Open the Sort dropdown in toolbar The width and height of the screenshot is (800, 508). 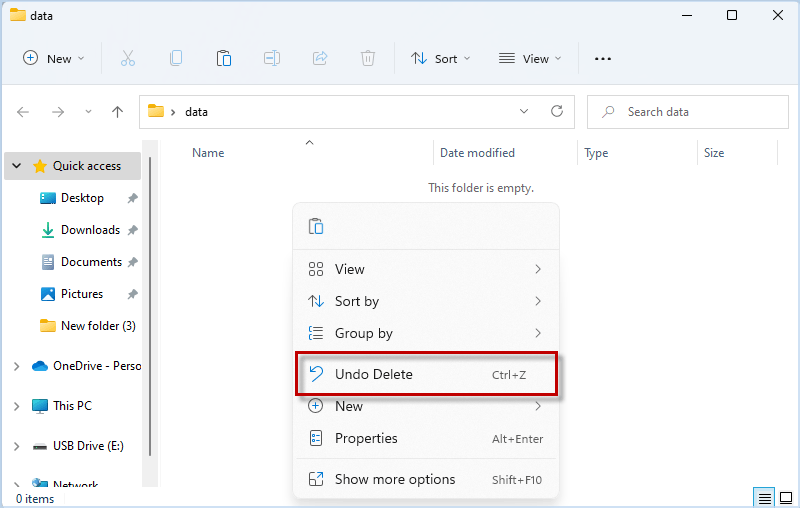pyautogui.click(x=441, y=59)
